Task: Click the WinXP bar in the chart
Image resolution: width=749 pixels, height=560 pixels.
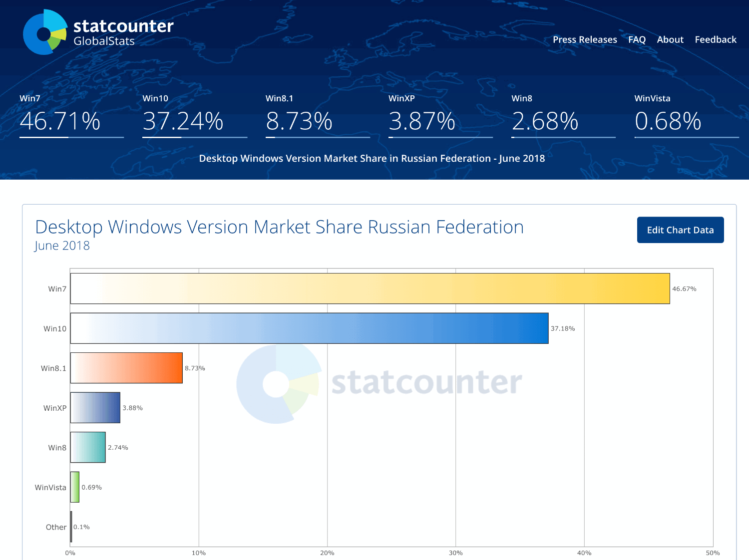Action: (x=95, y=408)
